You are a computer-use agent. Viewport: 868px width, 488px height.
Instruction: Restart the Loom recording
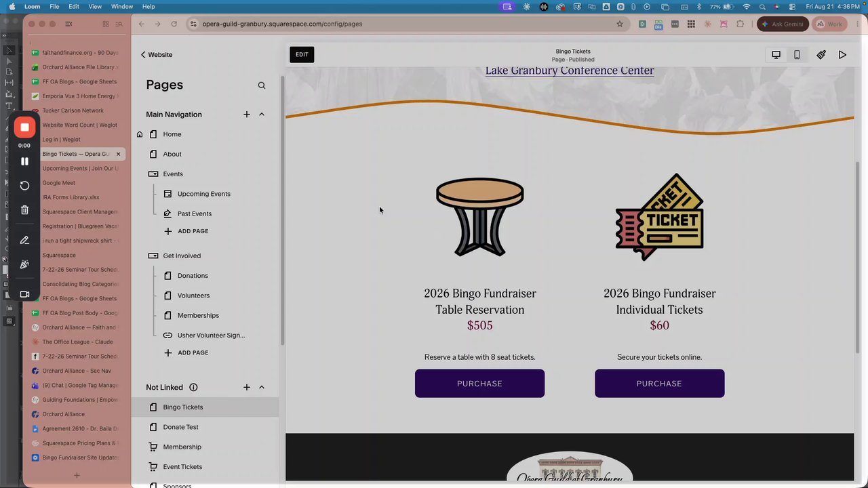(x=24, y=186)
